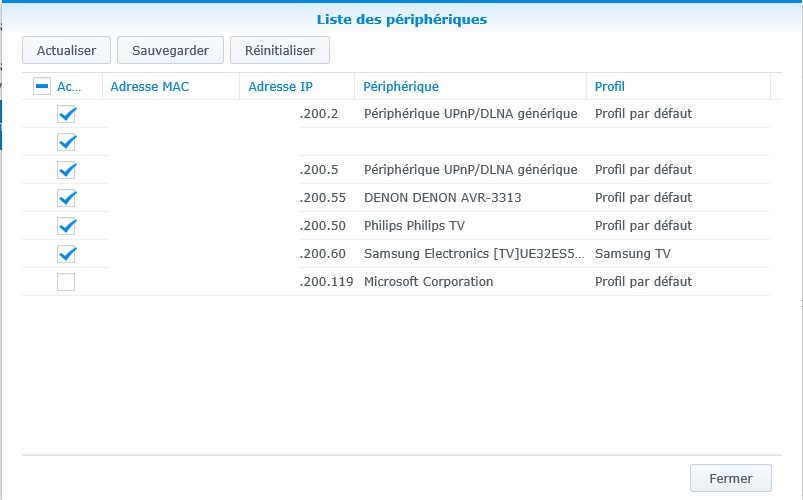This screenshot has height=500, width=803.
Task: Uncheck the .200.5 device checkbox
Action: [66, 170]
